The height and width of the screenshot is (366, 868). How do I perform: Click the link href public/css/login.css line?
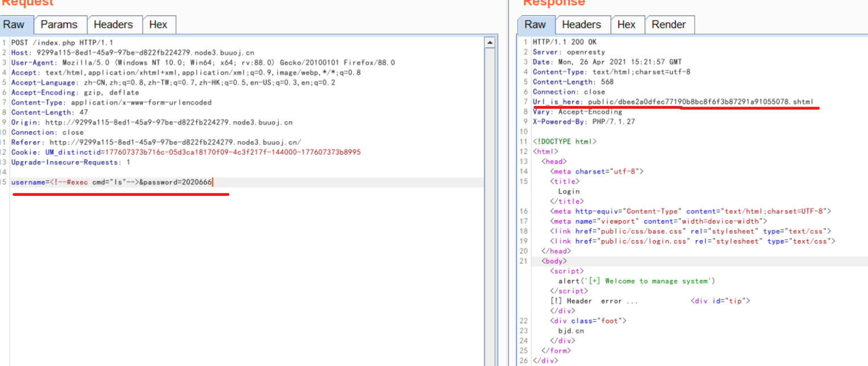692,241
